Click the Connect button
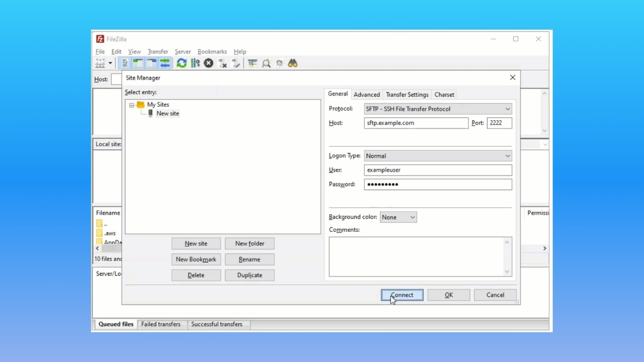Image resolution: width=644 pixels, height=362 pixels. [x=402, y=295]
